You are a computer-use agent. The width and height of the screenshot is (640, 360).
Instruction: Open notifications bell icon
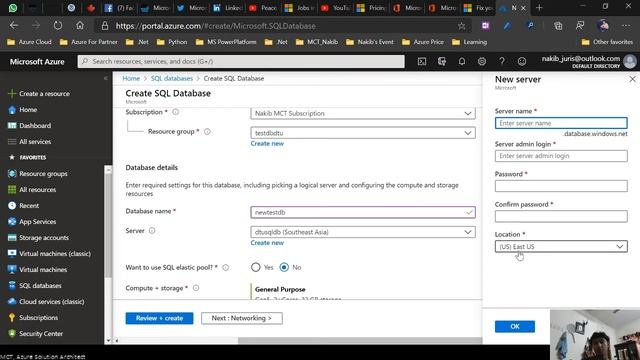click(x=462, y=62)
